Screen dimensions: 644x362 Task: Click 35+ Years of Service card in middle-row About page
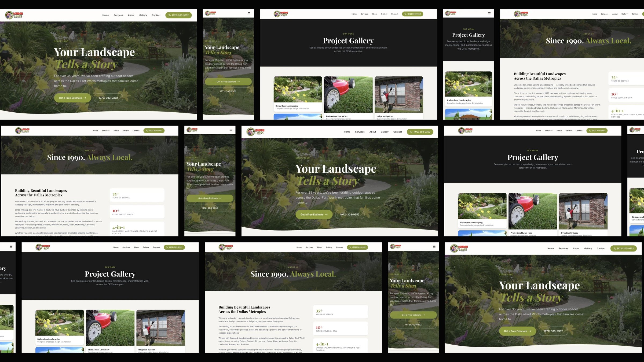coord(137,195)
